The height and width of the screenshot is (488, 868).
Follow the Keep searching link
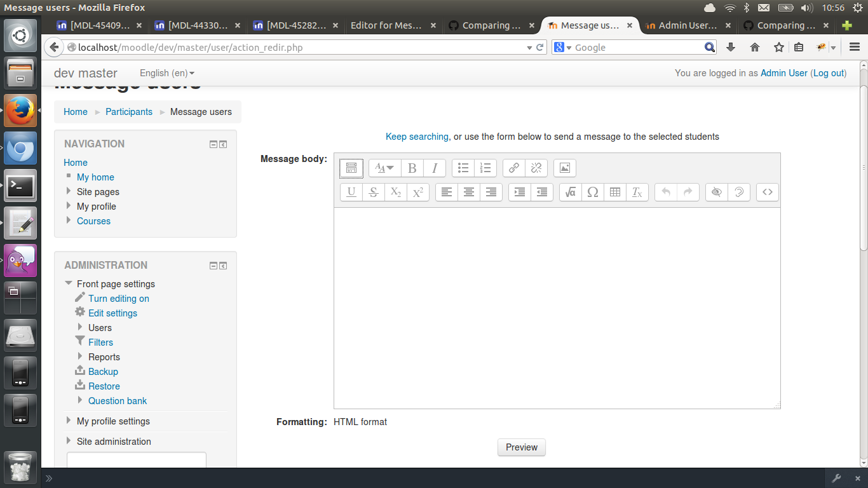(417, 137)
